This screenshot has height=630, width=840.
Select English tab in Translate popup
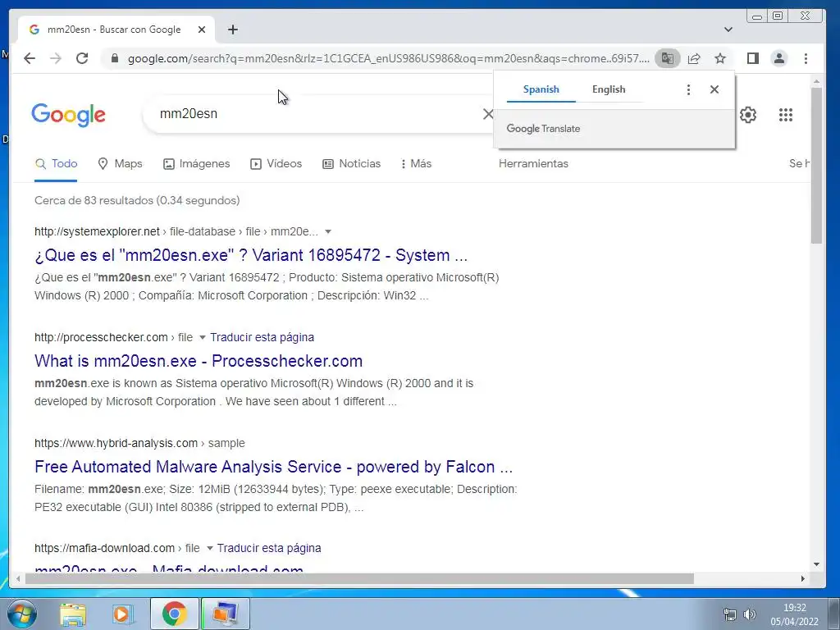pos(609,89)
